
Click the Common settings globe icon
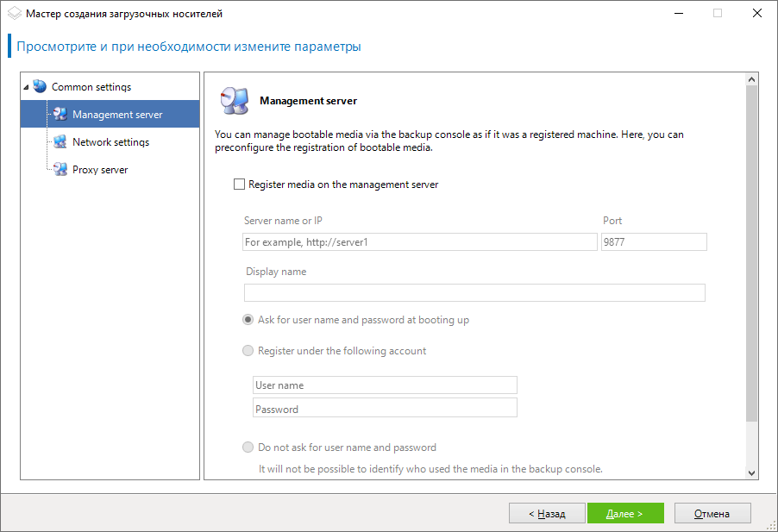click(x=40, y=86)
